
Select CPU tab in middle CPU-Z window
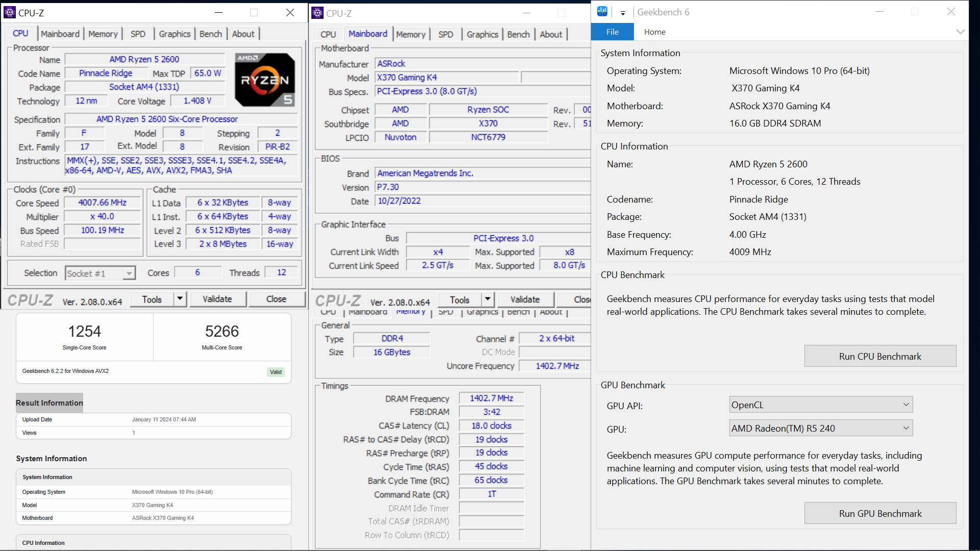point(328,34)
